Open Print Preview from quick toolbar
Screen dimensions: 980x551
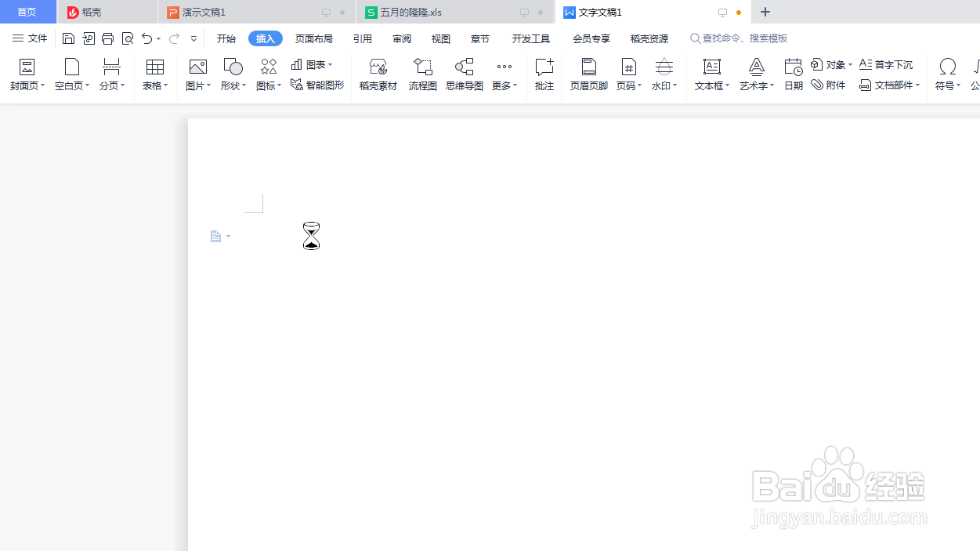click(128, 38)
